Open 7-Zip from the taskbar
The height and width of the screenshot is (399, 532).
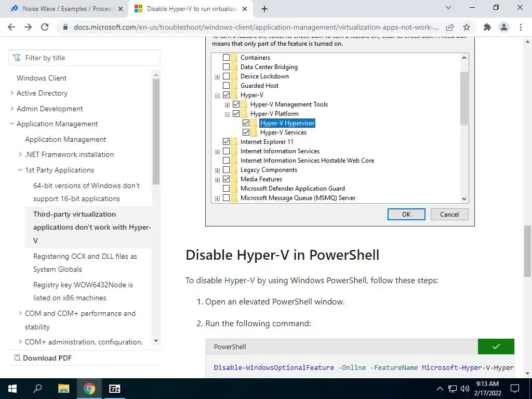tap(114, 389)
